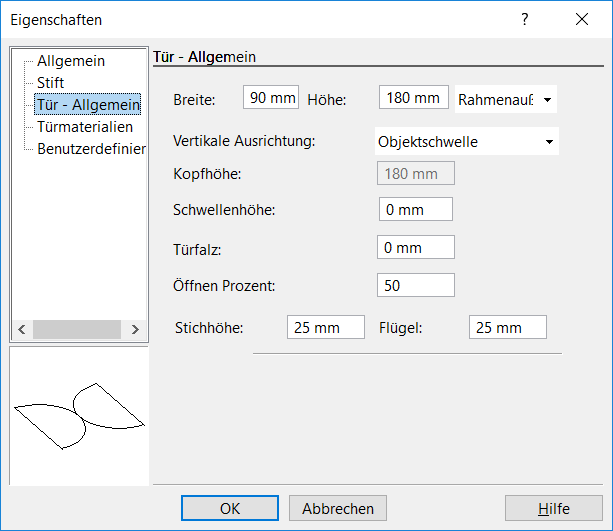
Task: Select Tür - Allgemein tree entry
Action: [x=88, y=104]
